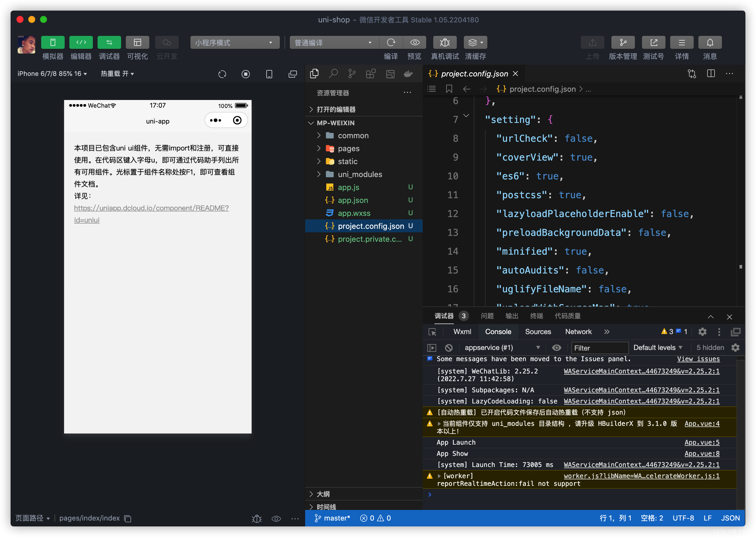Viewport: 756px width, 537px height.
Task: Click the detach simulator window icon
Action: [x=293, y=74]
